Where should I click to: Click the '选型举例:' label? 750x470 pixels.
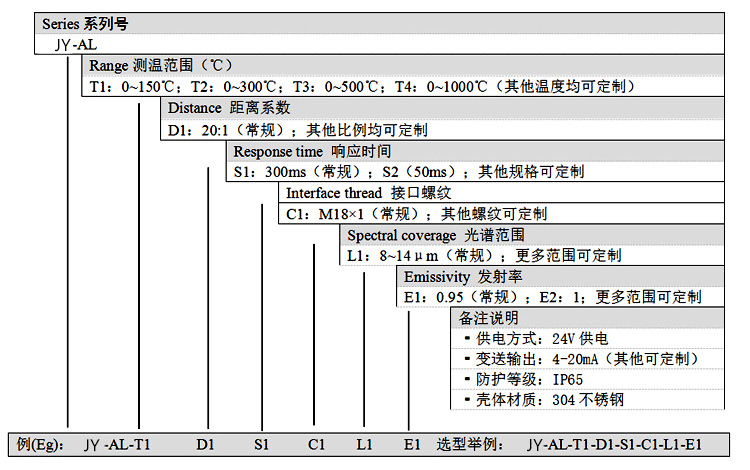click(x=470, y=444)
